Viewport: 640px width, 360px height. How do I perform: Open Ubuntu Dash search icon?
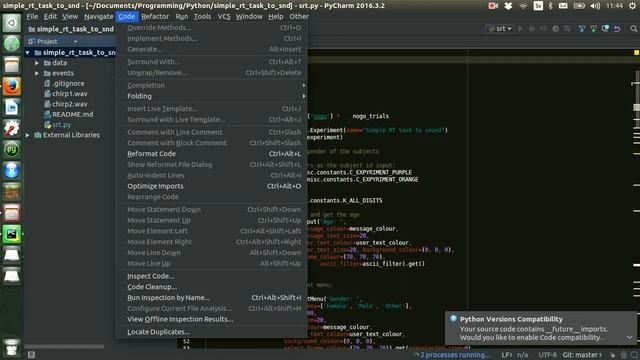[x=11, y=23]
